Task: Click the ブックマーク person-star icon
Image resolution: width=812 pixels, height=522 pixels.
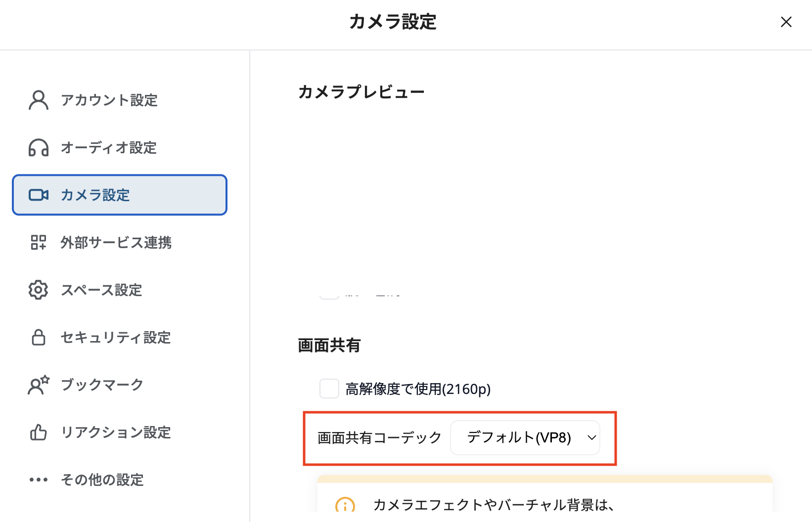Action: (x=39, y=385)
